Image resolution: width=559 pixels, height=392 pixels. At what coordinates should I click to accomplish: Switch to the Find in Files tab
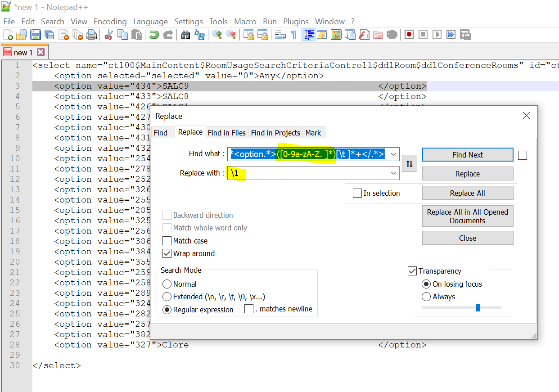[x=227, y=133]
